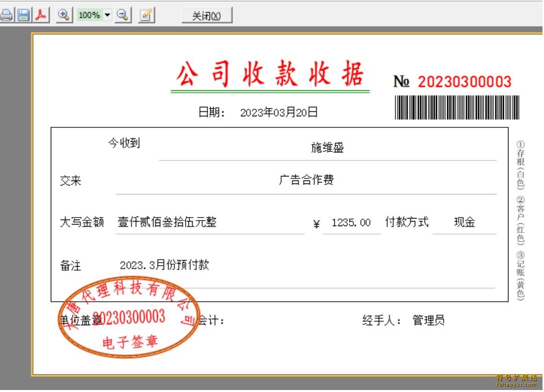
Task: Click the red electronic seal stamp
Action: 129,317
